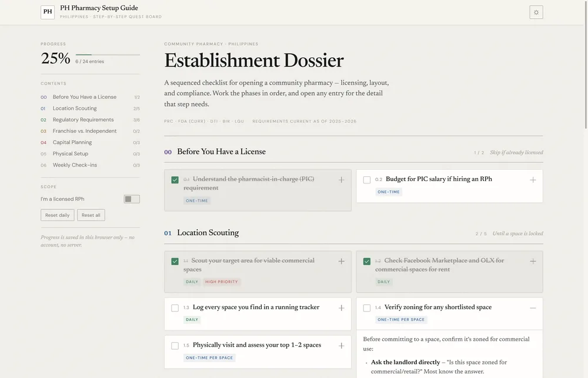The image size is (588, 378).
Task: Expand the Facebook Marketplace and OLX entry
Action: click(533, 262)
